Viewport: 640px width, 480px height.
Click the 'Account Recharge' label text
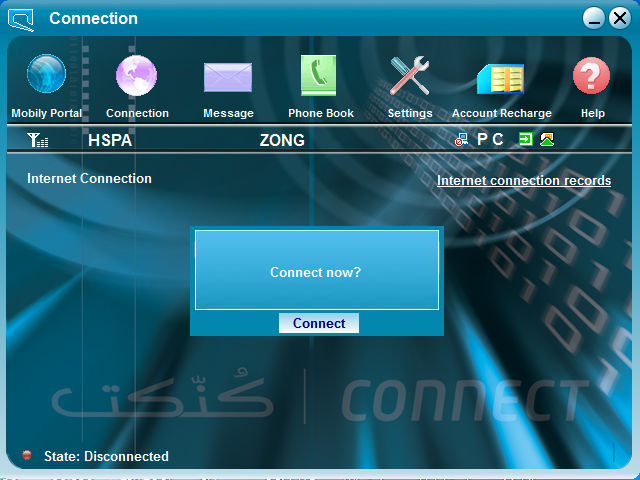pos(502,113)
